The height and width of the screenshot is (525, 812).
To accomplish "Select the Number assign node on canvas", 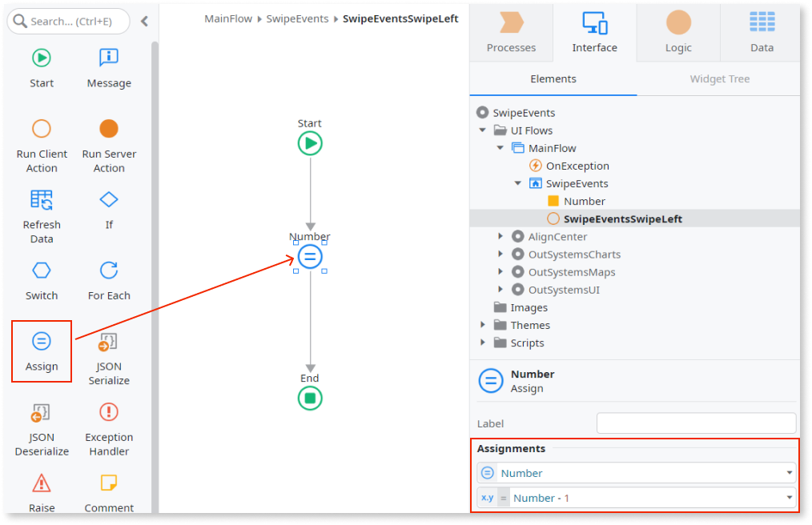I will coord(309,256).
